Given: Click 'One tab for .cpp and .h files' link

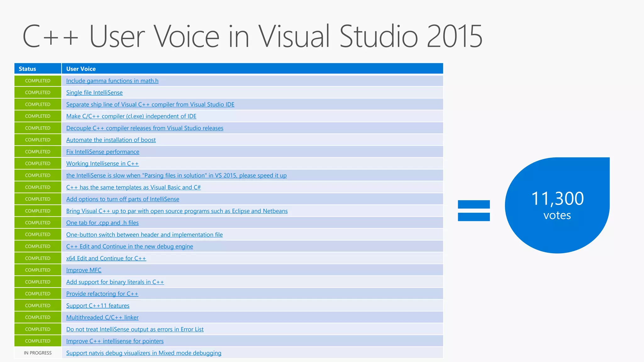Looking at the screenshot, I should pyautogui.click(x=102, y=223).
